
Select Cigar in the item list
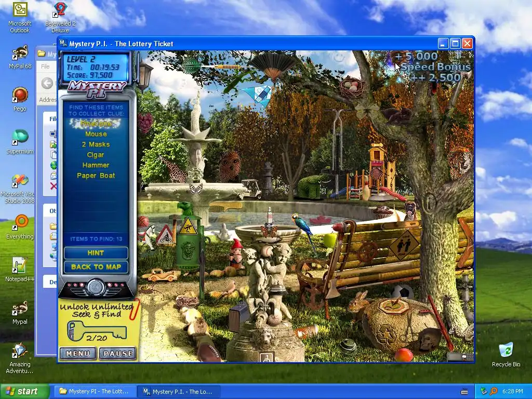point(96,155)
